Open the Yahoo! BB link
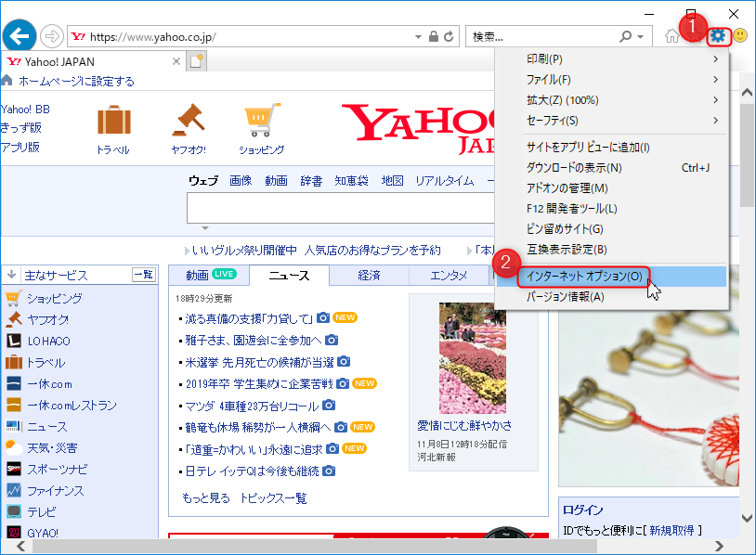Viewport: 756px width, 555px height. [25, 110]
